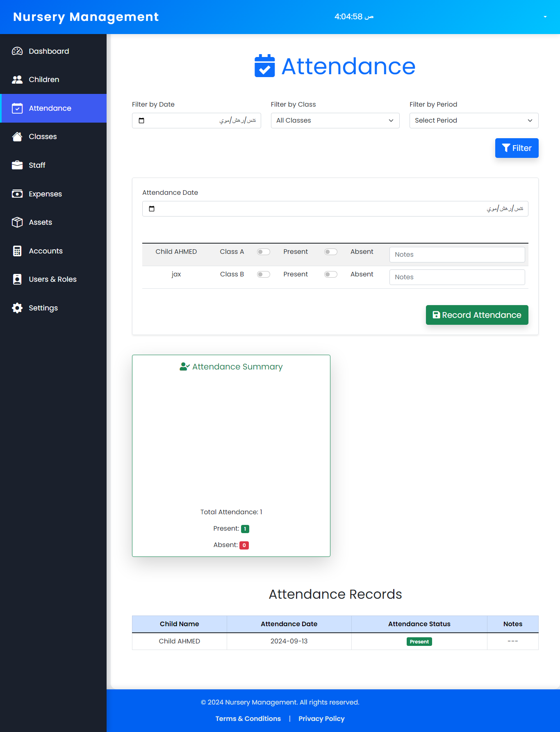
Task: Click Notes field for Child AHMED
Action: coord(457,255)
